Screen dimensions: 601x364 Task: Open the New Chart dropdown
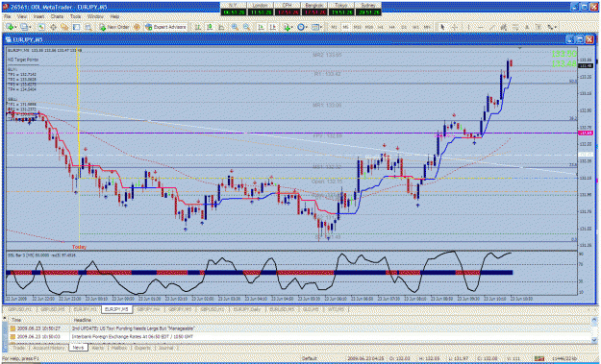coord(11,27)
